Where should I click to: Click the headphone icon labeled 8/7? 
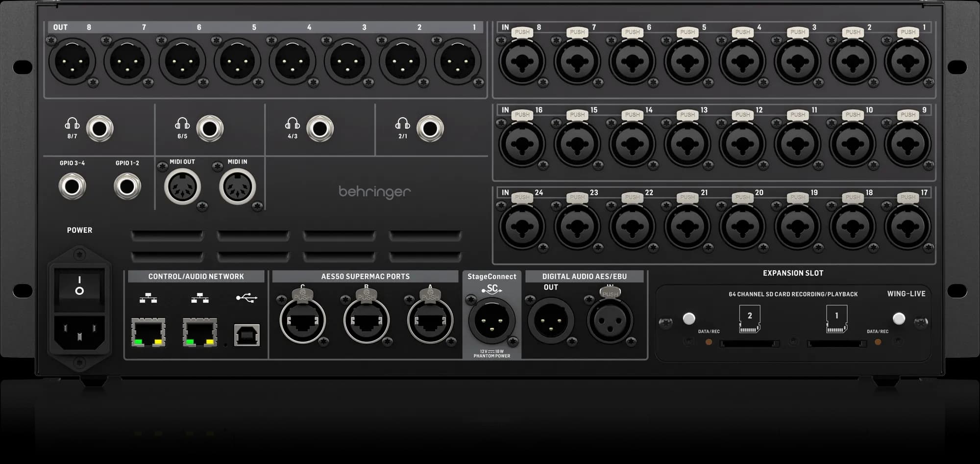(72, 123)
